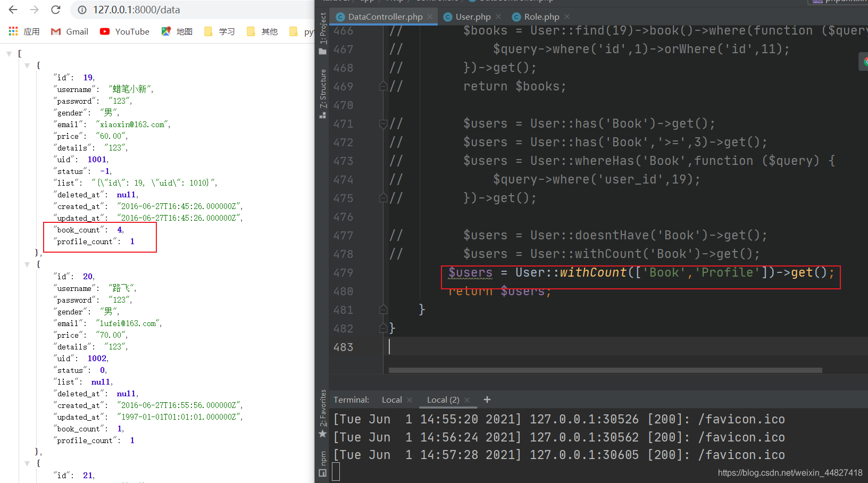This screenshot has width=868, height=483.
Task: Open the 其他 bookmark folder
Action: click(262, 31)
